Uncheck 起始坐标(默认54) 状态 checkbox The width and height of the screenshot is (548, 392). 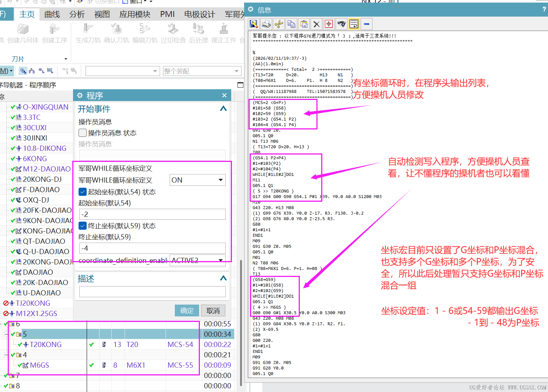click(83, 192)
